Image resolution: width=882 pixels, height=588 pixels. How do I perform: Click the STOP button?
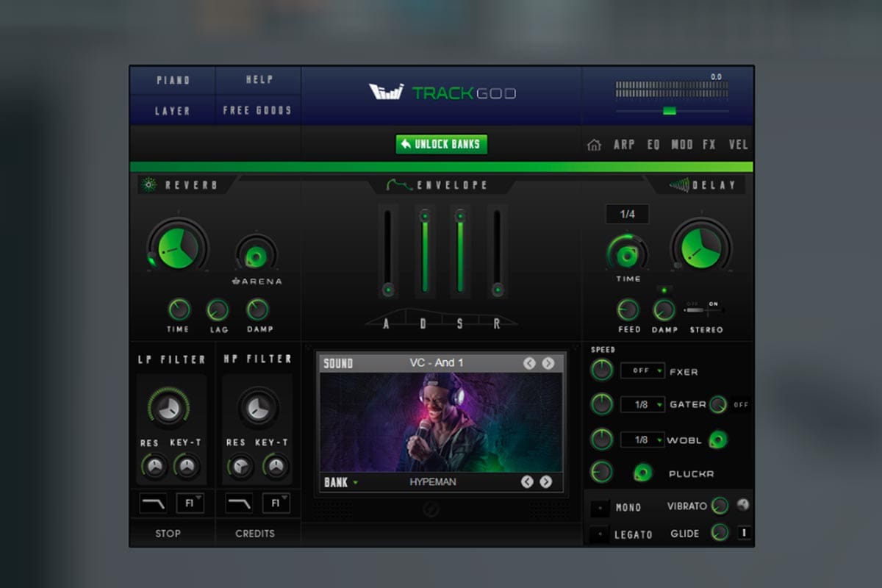(x=168, y=533)
